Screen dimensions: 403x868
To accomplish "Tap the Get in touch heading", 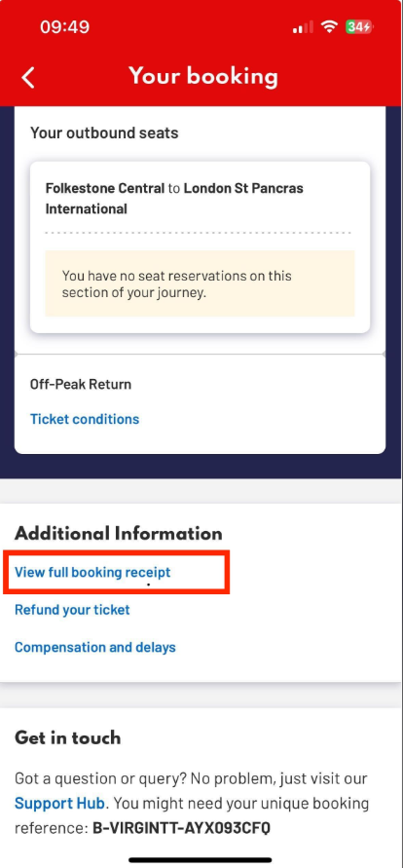I will 67,737.
